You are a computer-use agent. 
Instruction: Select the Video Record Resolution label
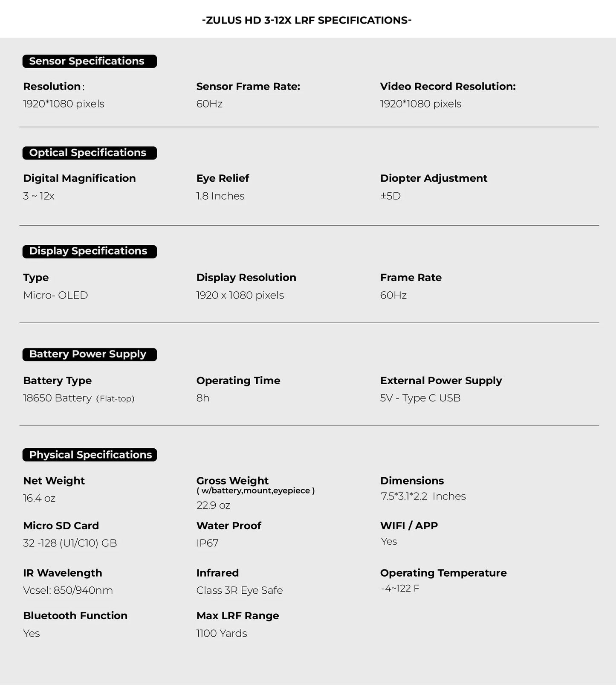(448, 87)
